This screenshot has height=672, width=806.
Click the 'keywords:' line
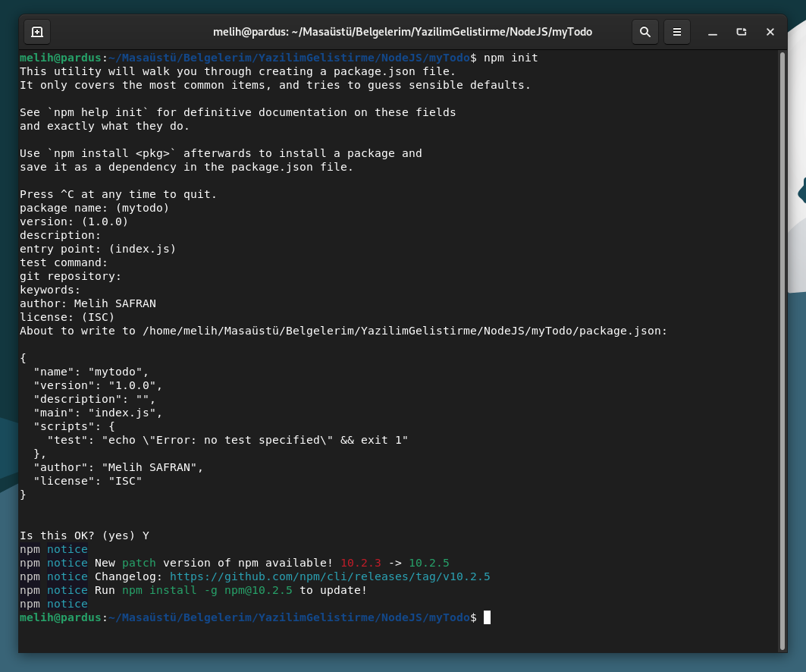(x=50, y=290)
